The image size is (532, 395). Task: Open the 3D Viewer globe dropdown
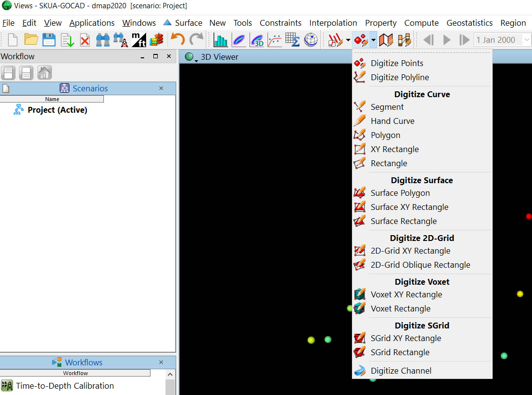point(191,57)
